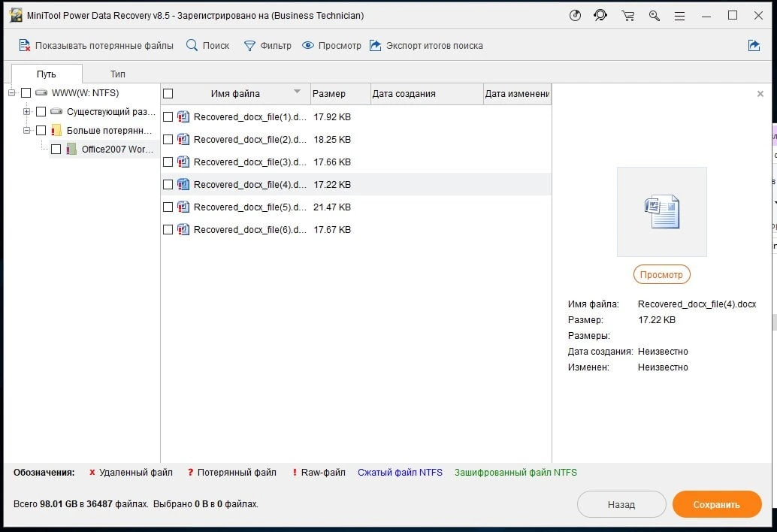Viewport: 777px width, 532px height.
Task: Click Word icon of Recovered_docx_file(2)
Action: 183,140
